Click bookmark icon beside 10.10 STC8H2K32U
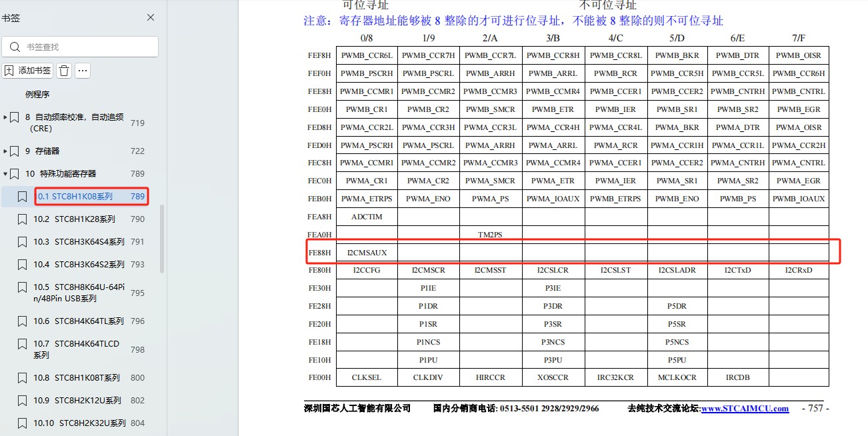 point(23,423)
